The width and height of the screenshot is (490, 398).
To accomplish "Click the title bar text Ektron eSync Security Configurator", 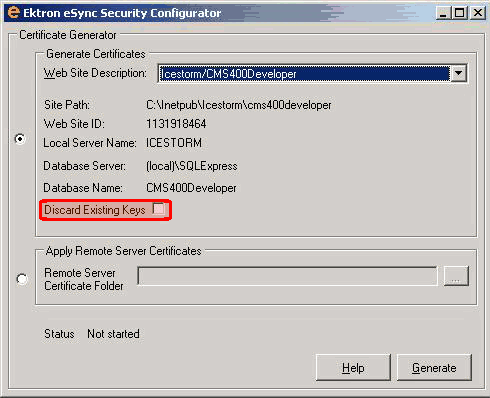I will (122, 13).
